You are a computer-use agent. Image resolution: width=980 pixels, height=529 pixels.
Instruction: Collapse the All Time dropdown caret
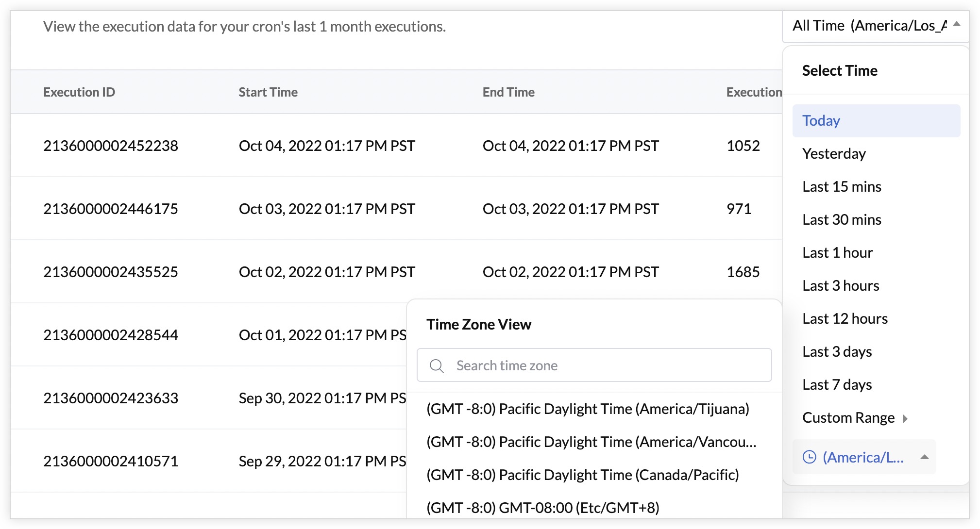[957, 23]
